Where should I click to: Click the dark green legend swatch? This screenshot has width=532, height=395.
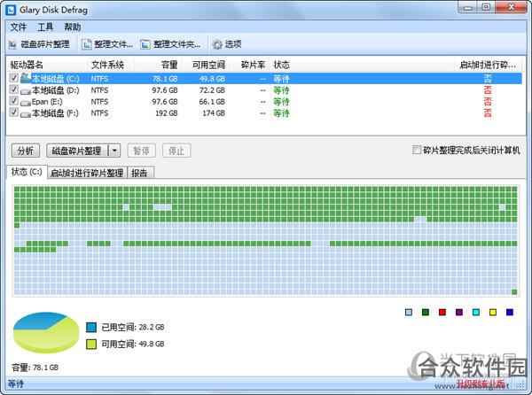425,312
